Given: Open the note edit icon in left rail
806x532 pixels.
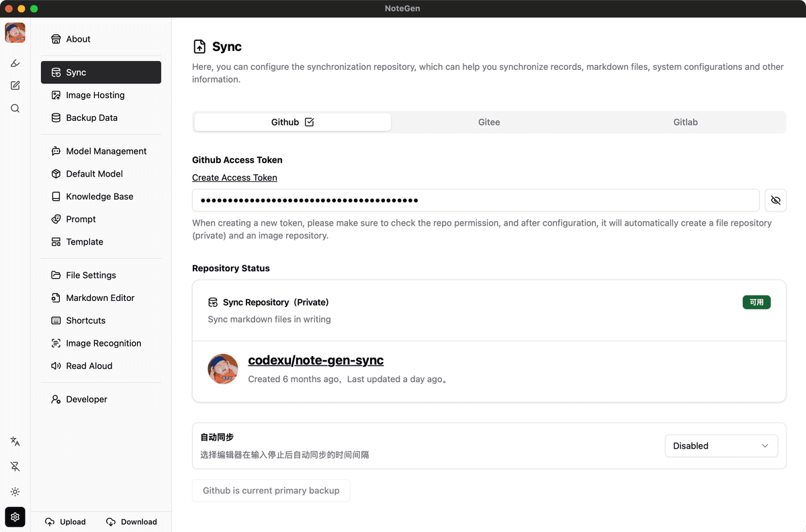Looking at the screenshot, I should point(15,86).
